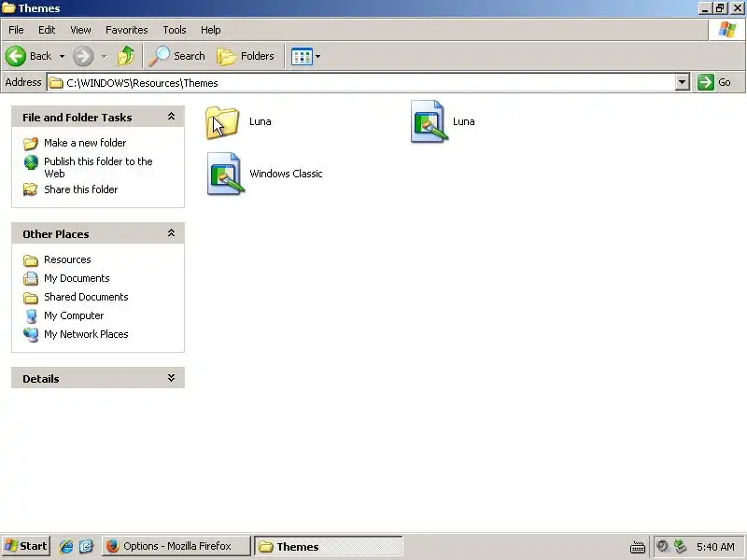
Task: Switch to Options - Mozilla Firefox taskbar button
Action: point(176,546)
